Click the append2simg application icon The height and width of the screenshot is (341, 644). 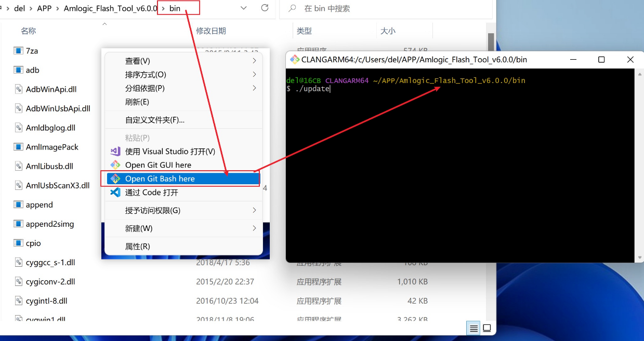click(18, 224)
